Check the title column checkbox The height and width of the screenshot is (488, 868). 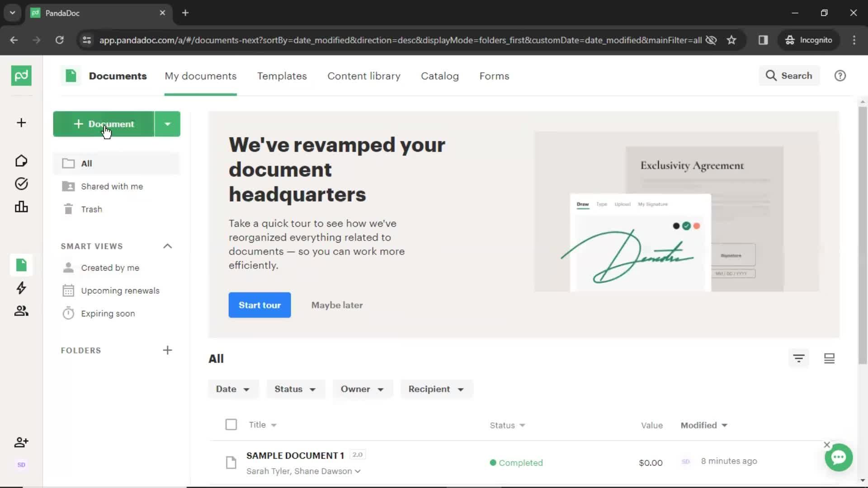231,424
